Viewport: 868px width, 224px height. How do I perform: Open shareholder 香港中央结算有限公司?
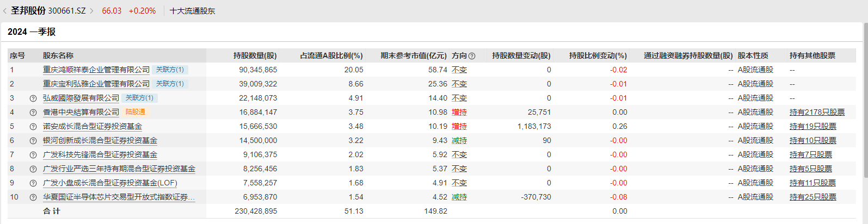pos(81,112)
